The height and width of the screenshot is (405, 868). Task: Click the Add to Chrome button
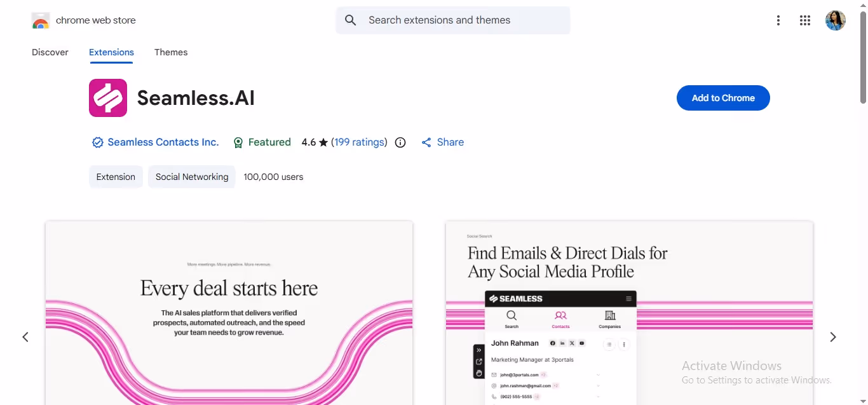723,98
